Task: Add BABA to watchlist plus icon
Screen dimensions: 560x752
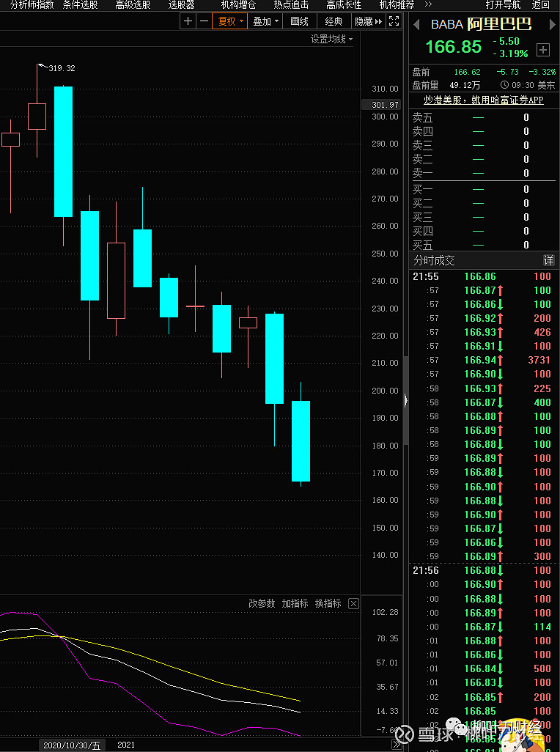Action: [542, 49]
